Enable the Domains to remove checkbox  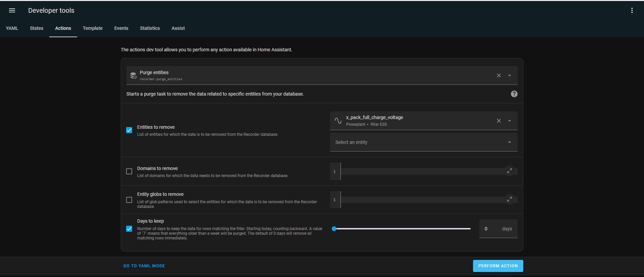(129, 171)
